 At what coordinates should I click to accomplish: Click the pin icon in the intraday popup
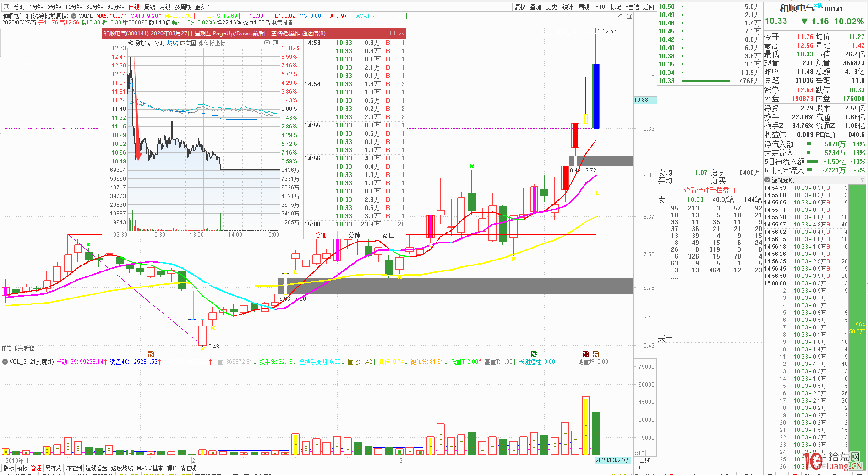[x=267, y=43]
